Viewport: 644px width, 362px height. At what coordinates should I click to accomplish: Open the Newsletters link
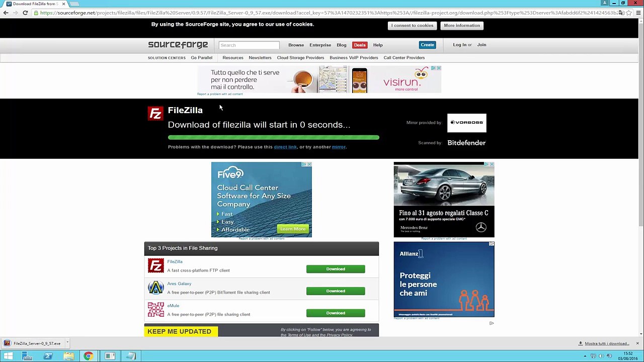260,58
